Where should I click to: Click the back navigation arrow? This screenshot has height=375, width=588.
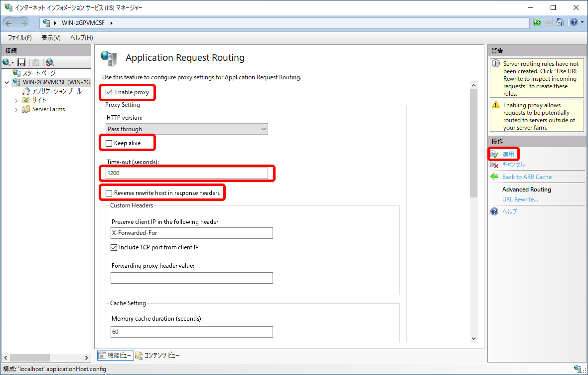pos(9,23)
